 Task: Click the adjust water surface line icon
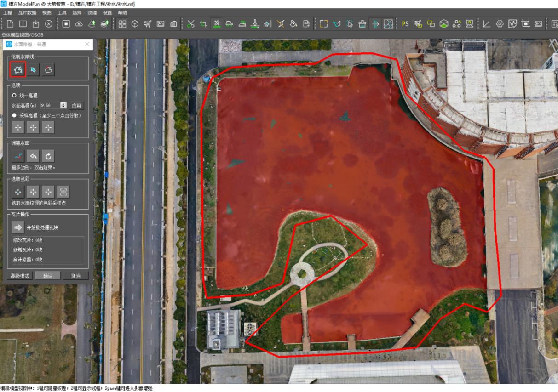tap(18, 156)
